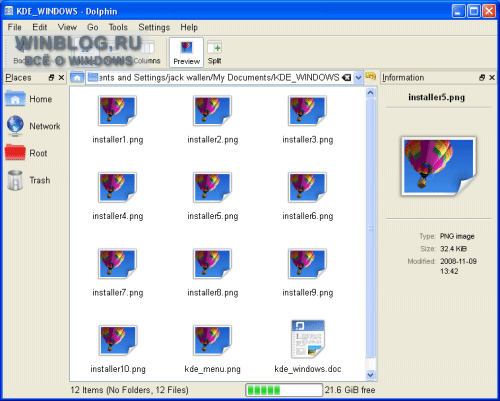Select the installer2.png thumbnail icon

(212, 110)
